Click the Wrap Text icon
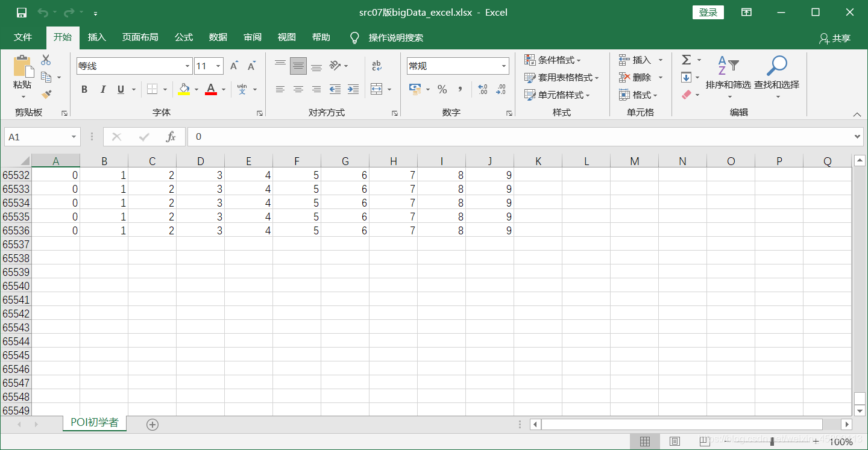Viewport: 868px width, 450px height. pyautogui.click(x=377, y=66)
